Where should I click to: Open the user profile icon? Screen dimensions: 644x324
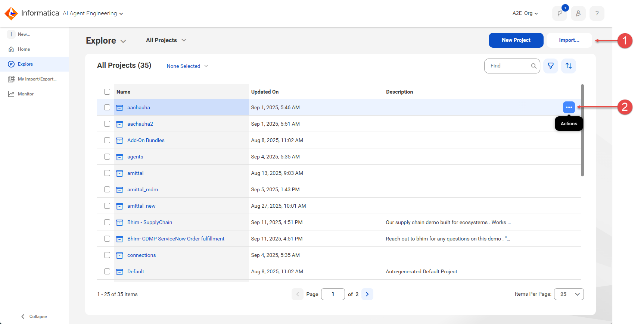[578, 13]
